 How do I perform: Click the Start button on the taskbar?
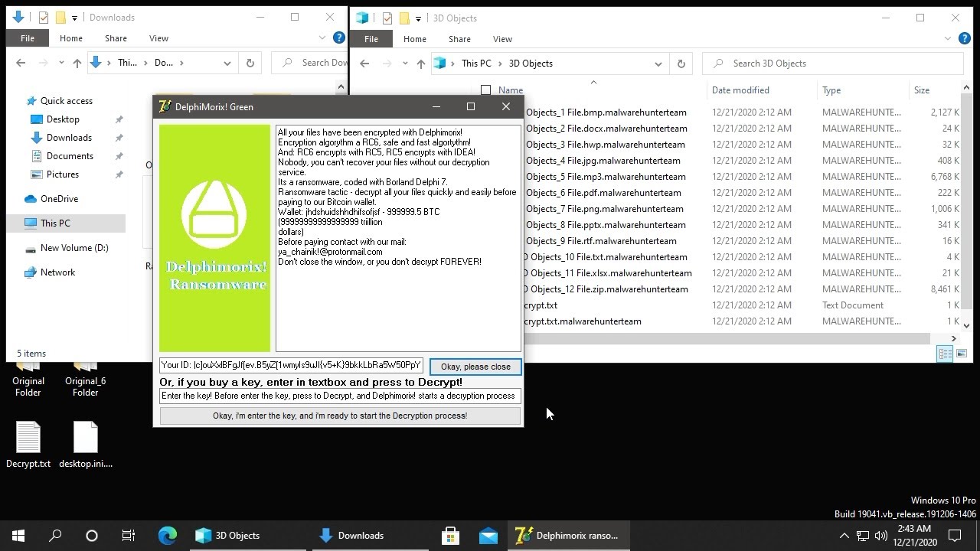18,536
